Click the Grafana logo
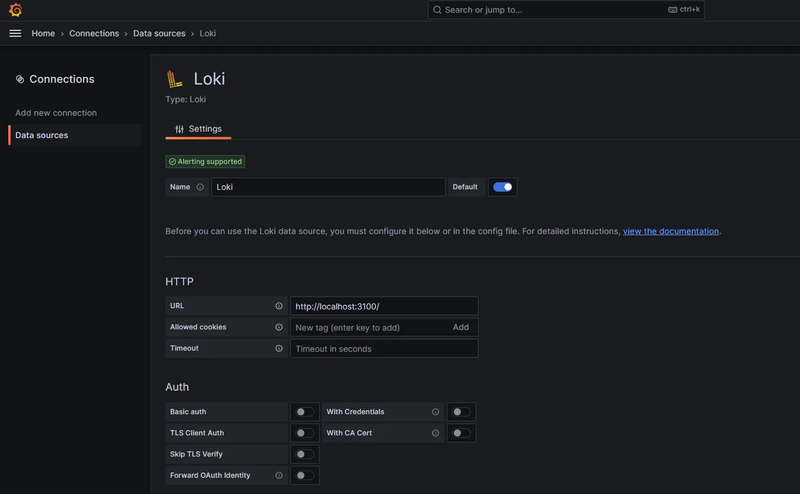The image size is (800, 494). [15, 10]
